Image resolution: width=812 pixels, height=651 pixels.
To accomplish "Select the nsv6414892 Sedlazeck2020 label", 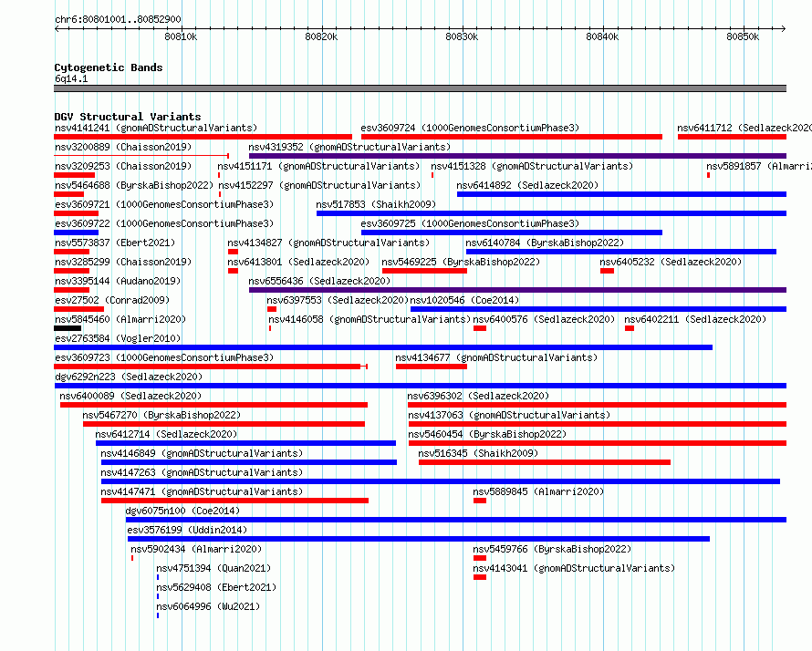I will (x=527, y=185).
